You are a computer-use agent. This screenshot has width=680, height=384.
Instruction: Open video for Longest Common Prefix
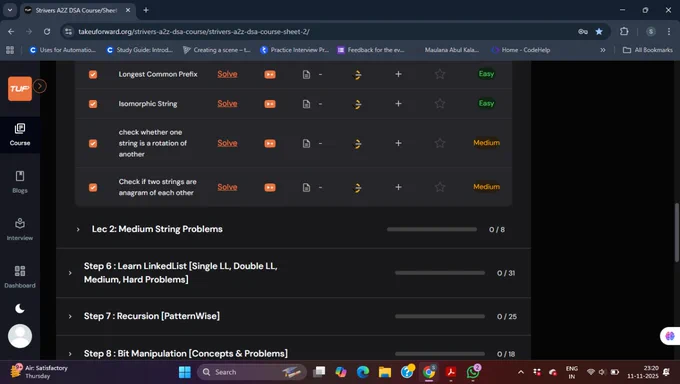(270, 75)
